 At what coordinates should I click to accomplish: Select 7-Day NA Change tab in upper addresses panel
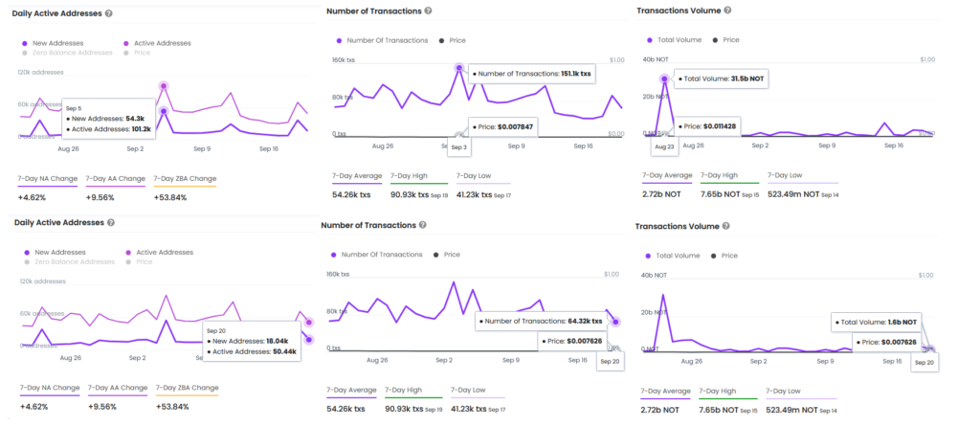48,180
